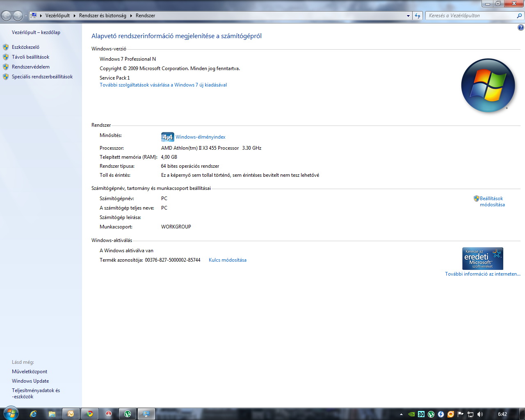Click the Kulcs módosítása link
Viewport: 525px width, 420px height.
click(228, 260)
